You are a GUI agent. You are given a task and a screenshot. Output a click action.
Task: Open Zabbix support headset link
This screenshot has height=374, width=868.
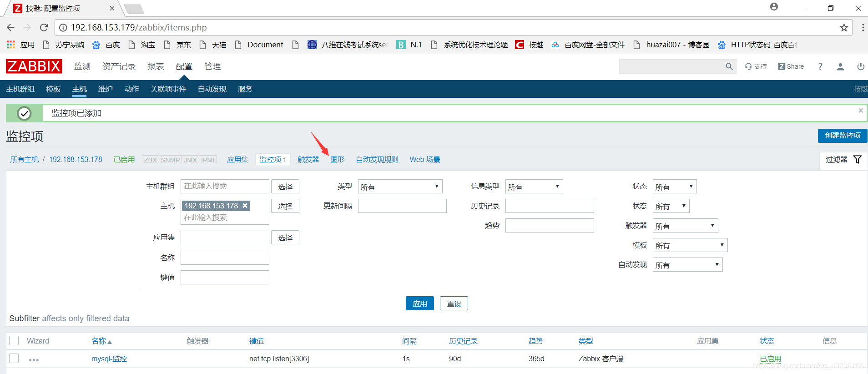(756, 66)
